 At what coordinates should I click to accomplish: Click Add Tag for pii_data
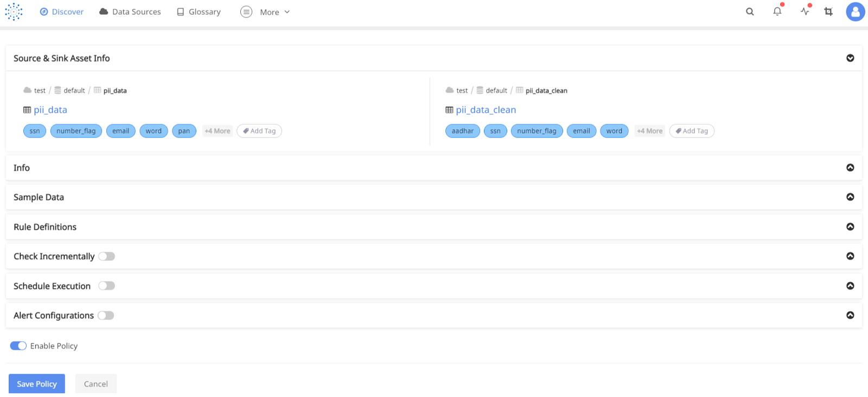[259, 131]
